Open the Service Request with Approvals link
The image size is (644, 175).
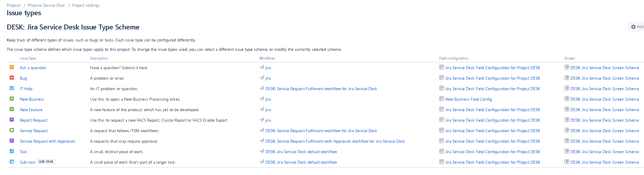(48, 141)
